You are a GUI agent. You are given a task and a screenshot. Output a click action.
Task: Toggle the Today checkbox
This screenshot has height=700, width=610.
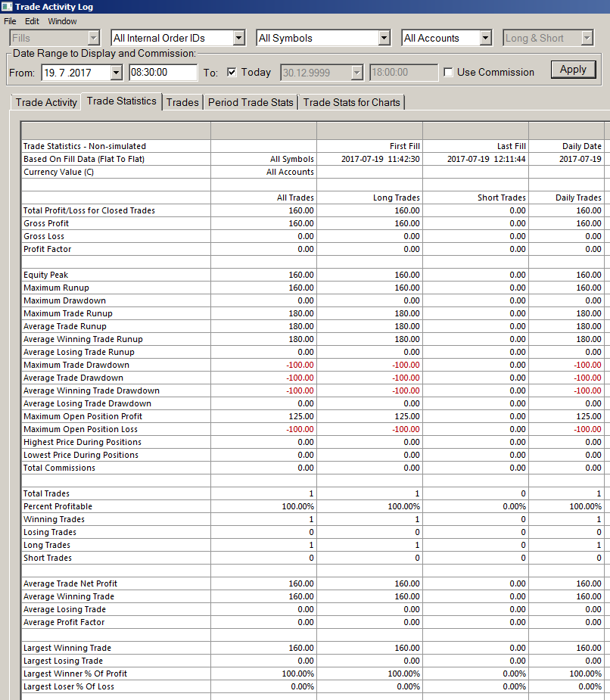(x=232, y=73)
